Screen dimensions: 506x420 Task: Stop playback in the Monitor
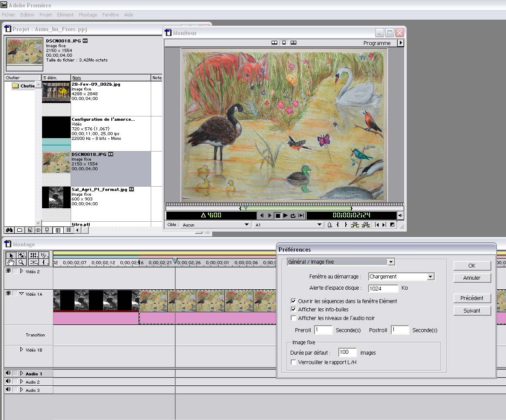278,216
